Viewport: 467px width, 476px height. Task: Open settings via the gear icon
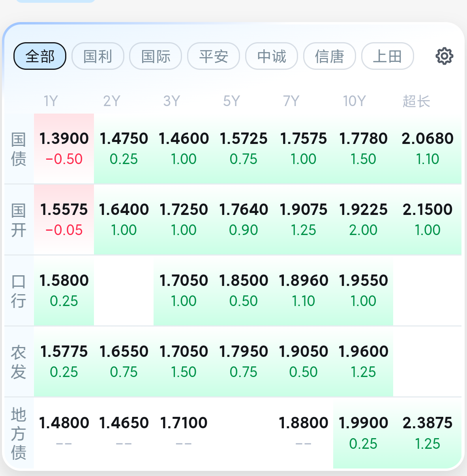coord(444,56)
